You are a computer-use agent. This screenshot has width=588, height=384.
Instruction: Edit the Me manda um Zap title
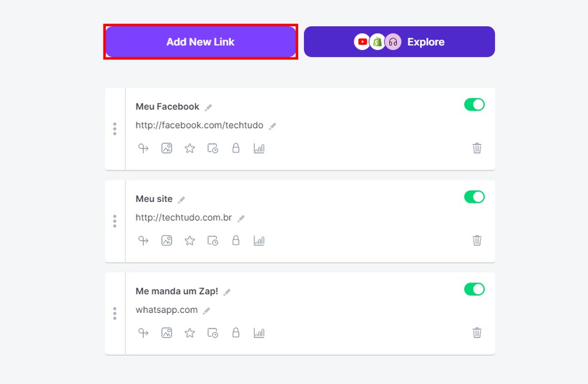coord(227,291)
